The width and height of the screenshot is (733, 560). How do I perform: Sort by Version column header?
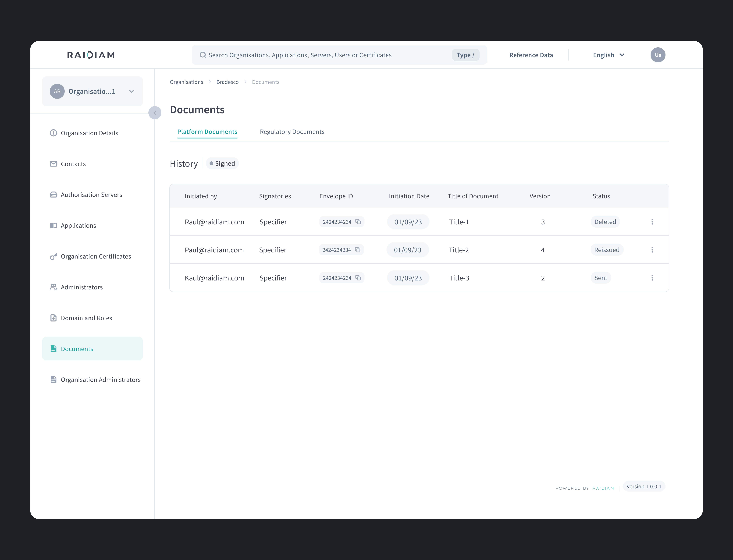540,196
